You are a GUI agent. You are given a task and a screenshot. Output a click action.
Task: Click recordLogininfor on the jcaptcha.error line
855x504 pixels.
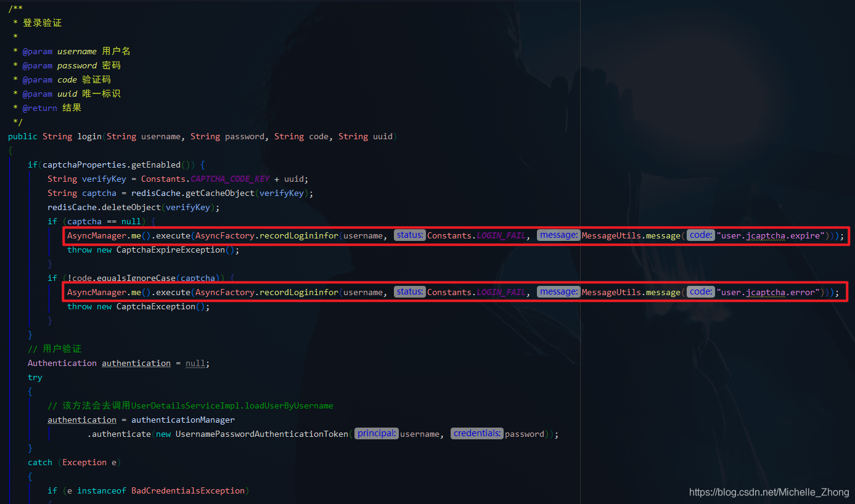[x=299, y=292]
